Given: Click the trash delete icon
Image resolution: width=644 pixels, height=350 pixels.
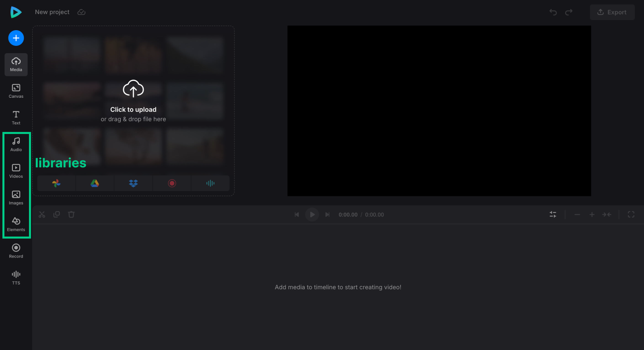Looking at the screenshot, I should pyautogui.click(x=71, y=214).
